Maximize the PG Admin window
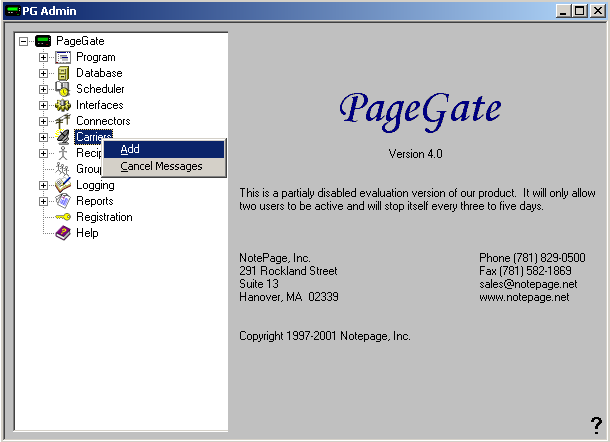The height and width of the screenshot is (442, 610). (580, 11)
